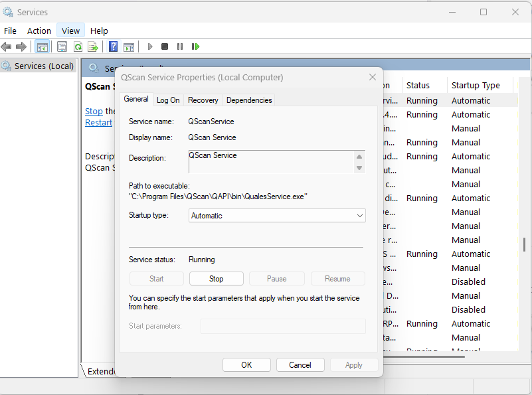Click the Export List toolbar icon

coord(93,46)
